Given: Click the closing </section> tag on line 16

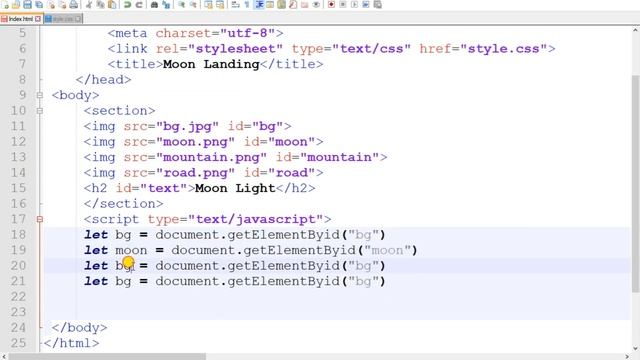Looking at the screenshot, I should 123,204.
